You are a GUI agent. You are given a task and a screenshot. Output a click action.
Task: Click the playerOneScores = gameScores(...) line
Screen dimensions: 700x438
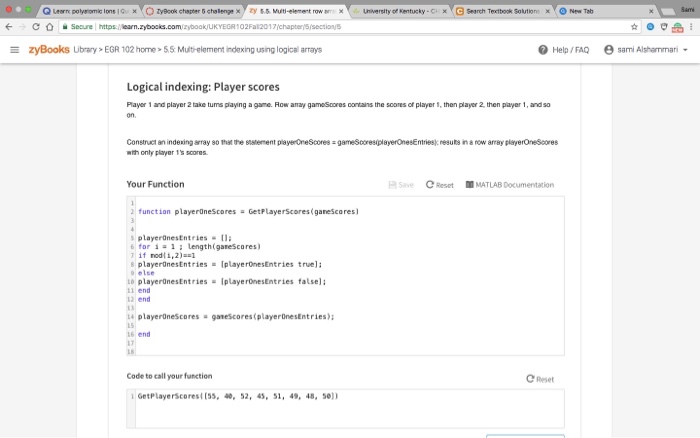pyautogui.click(x=236, y=317)
